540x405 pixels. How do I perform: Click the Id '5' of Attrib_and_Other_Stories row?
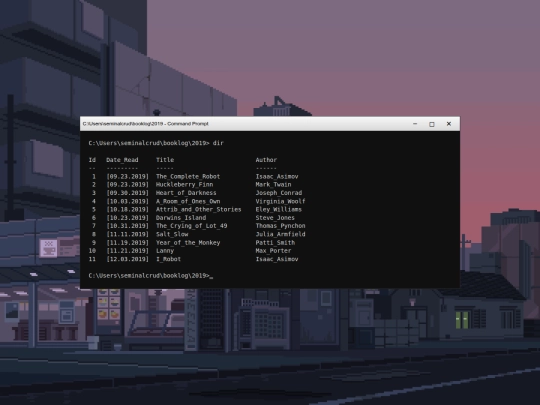click(94, 209)
